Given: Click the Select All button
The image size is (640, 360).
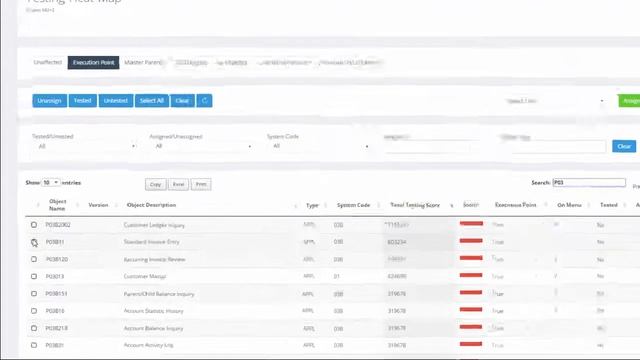Looking at the screenshot, I should click(152, 100).
